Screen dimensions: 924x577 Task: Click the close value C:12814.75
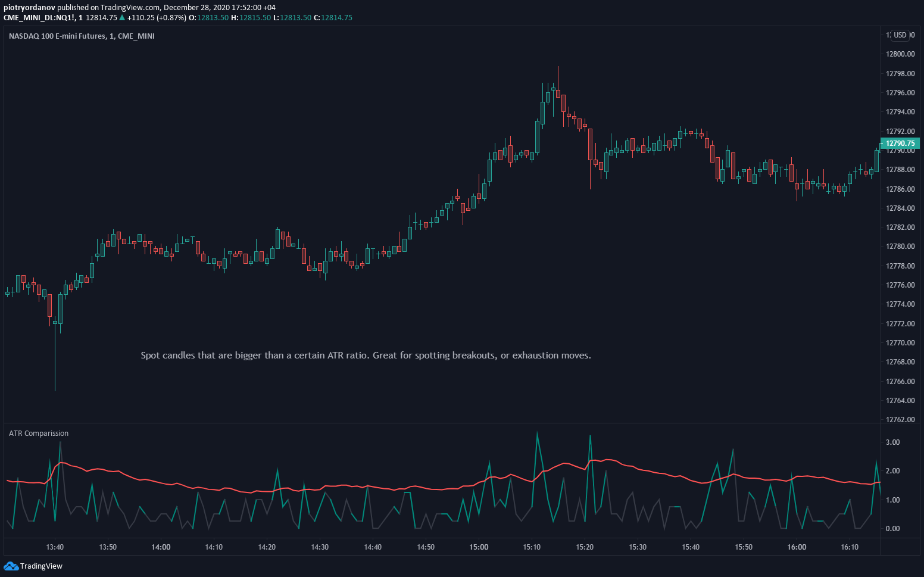pyautogui.click(x=333, y=17)
